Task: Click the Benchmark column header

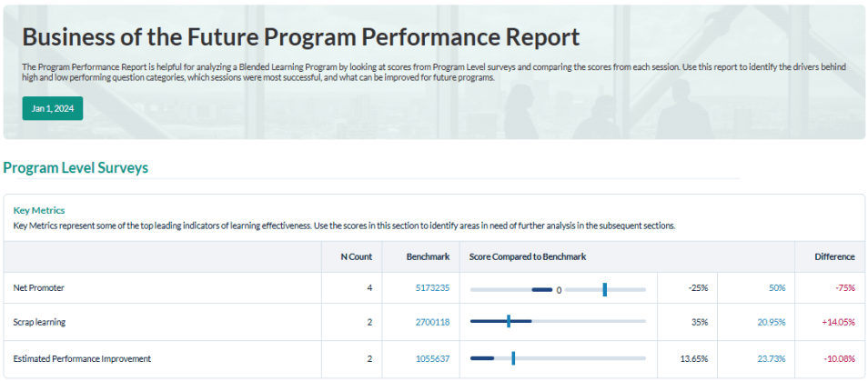Action: point(428,256)
